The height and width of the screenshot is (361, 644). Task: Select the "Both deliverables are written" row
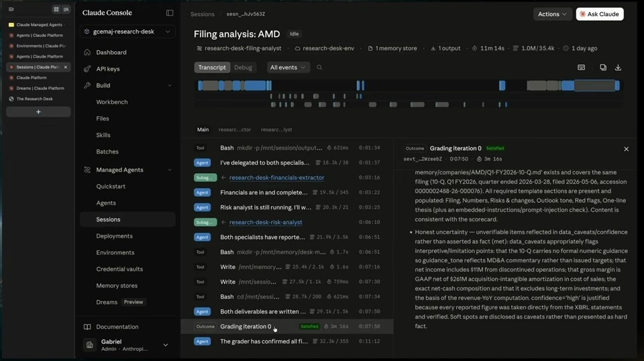click(287, 311)
